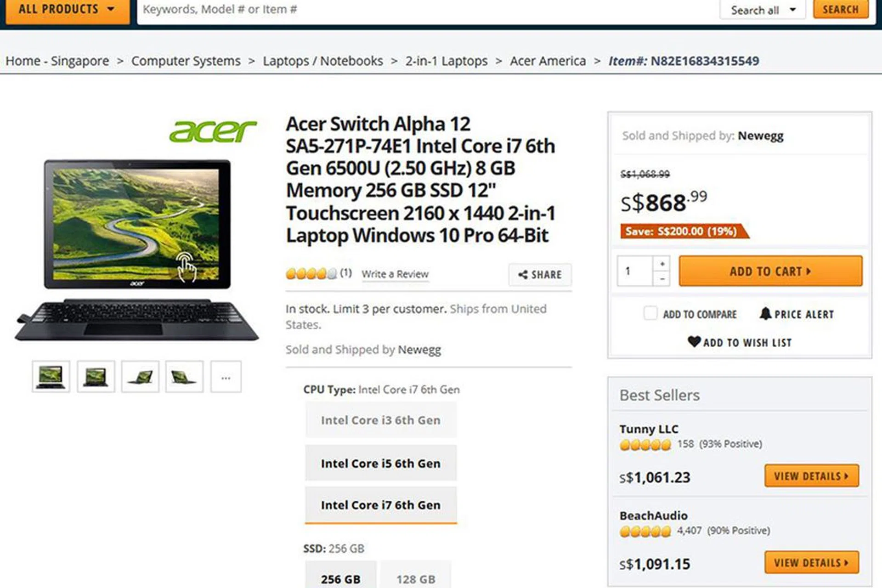Image resolution: width=882 pixels, height=588 pixels.
Task: Expand the Search all category dropdown
Action: pos(762,10)
